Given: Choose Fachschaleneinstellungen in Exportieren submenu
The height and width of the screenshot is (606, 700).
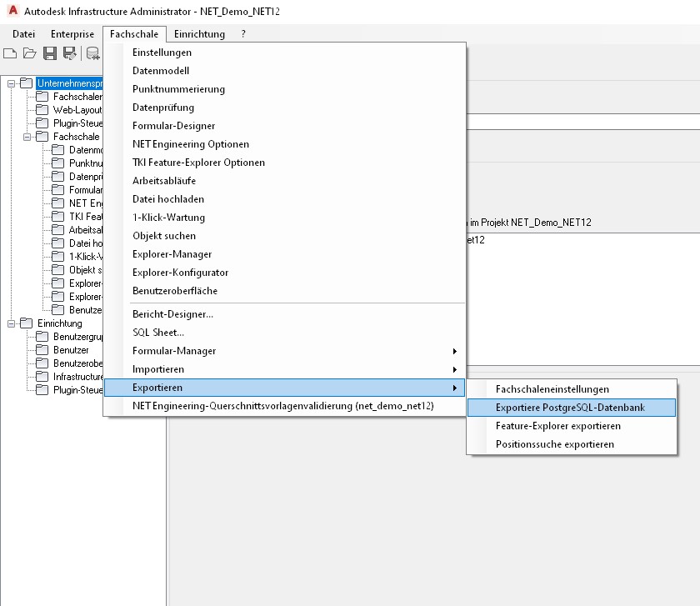Looking at the screenshot, I should click(x=572, y=389).
